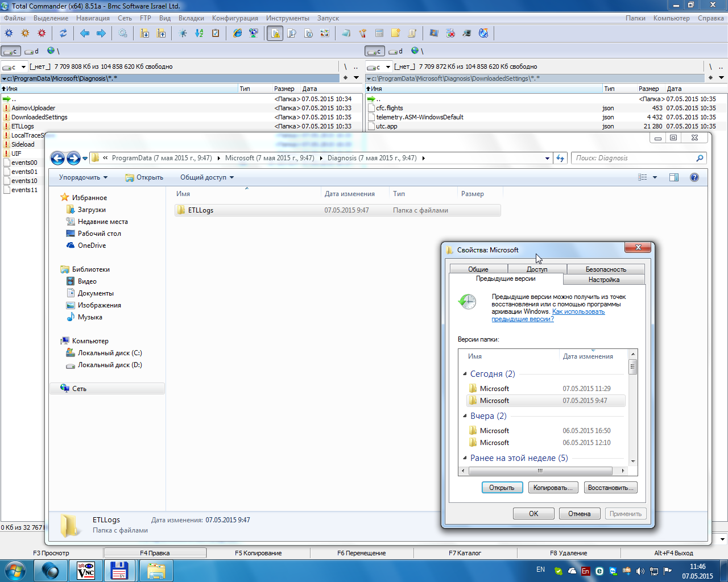Image resolution: width=728 pixels, height=582 pixels.
Task: Select drive c button in the left panel
Action: point(11,51)
